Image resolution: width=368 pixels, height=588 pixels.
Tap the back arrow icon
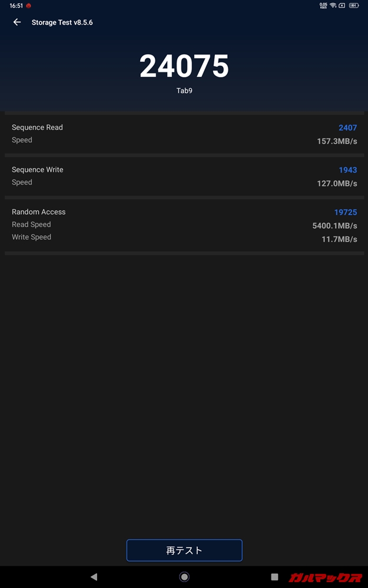click(17, 22)
